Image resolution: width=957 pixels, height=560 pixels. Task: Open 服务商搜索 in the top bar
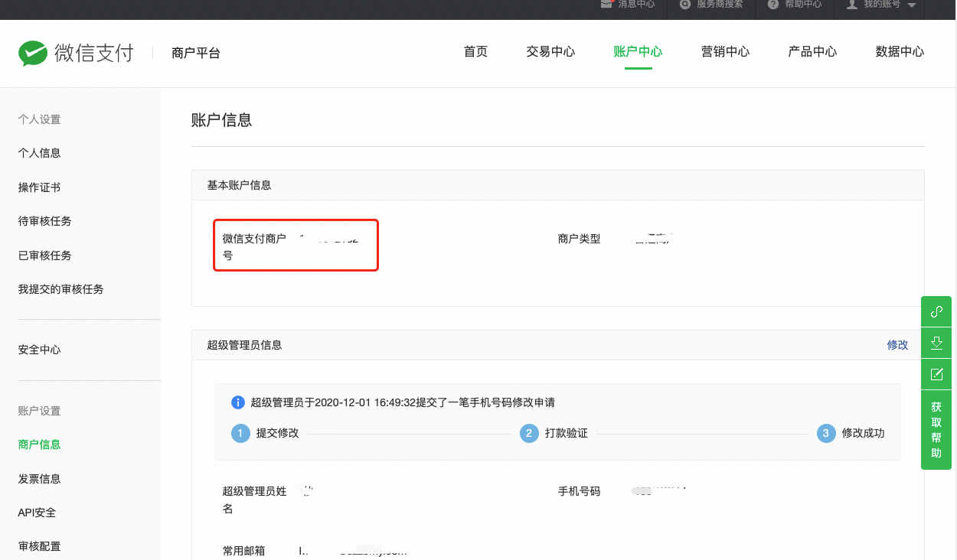711,4
